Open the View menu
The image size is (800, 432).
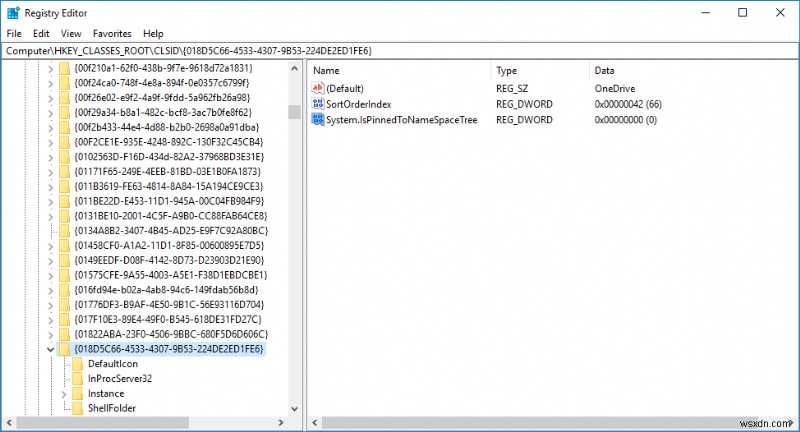point(71,34)
